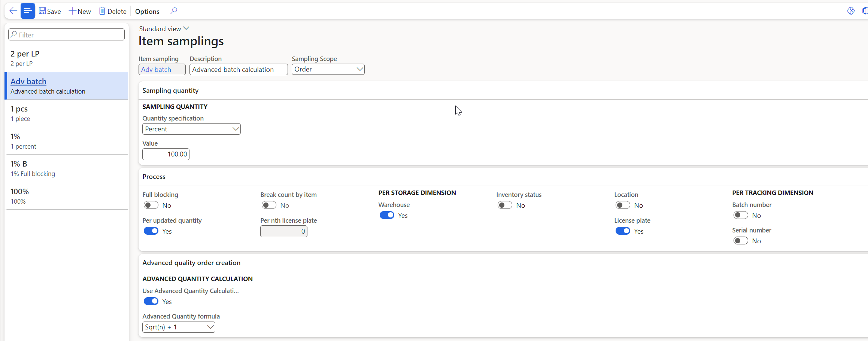
Task: Select the 1% B sampling record
Action: (x=67, y=168)
